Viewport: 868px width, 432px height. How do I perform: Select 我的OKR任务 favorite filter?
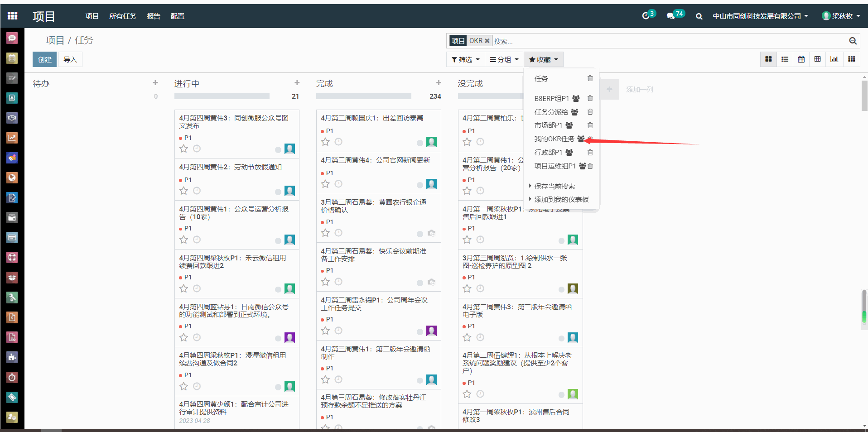click(x=554, y=139)
